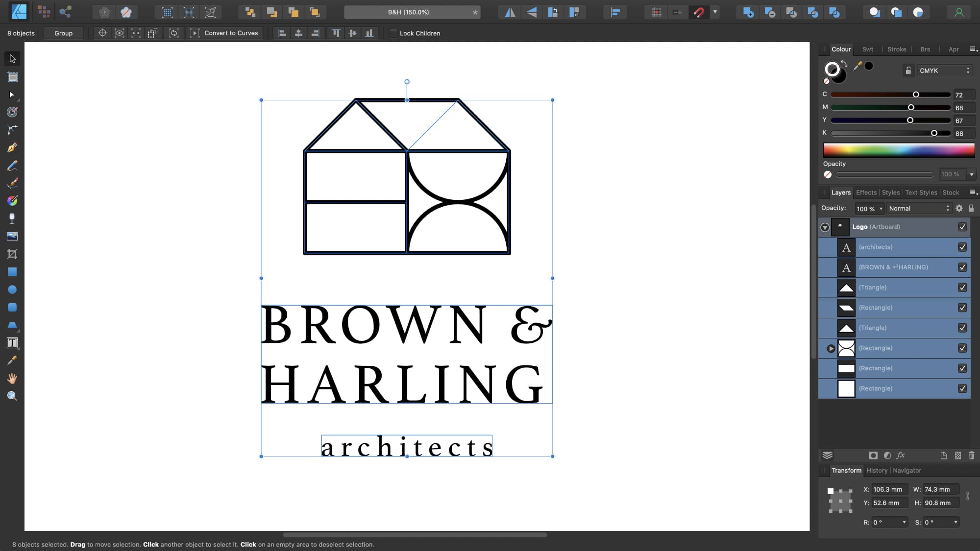Switch to the Stroke panel tab
Viewport: 980px width, 551px height.
[x=897, y=49]
